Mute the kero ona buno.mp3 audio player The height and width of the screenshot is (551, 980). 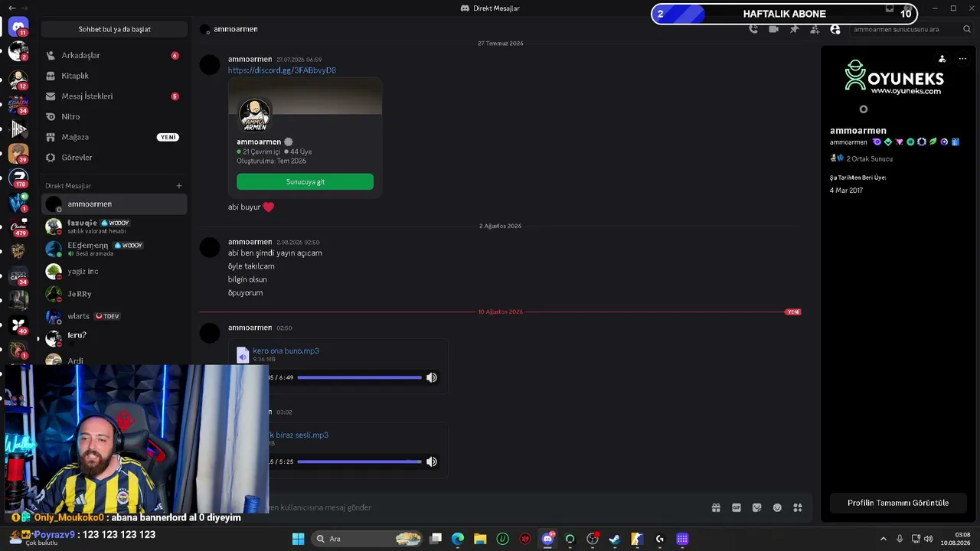[432, 377]
